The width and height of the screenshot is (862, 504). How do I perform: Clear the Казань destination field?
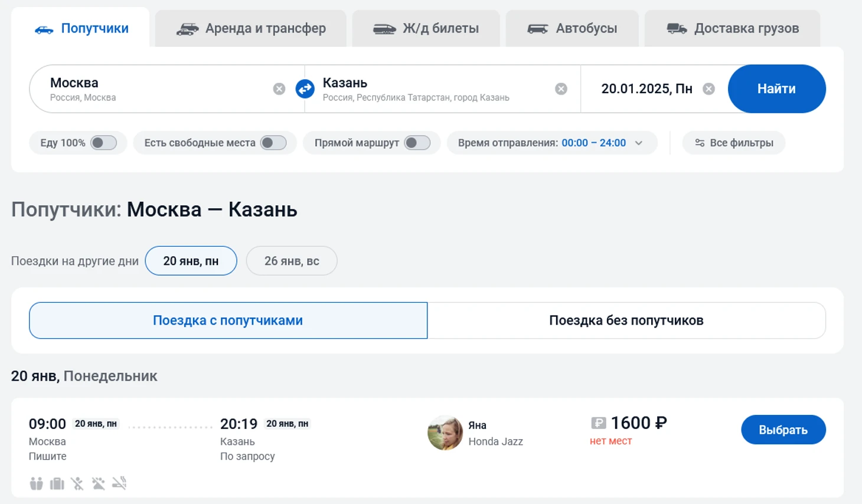(x=561, y=89)
